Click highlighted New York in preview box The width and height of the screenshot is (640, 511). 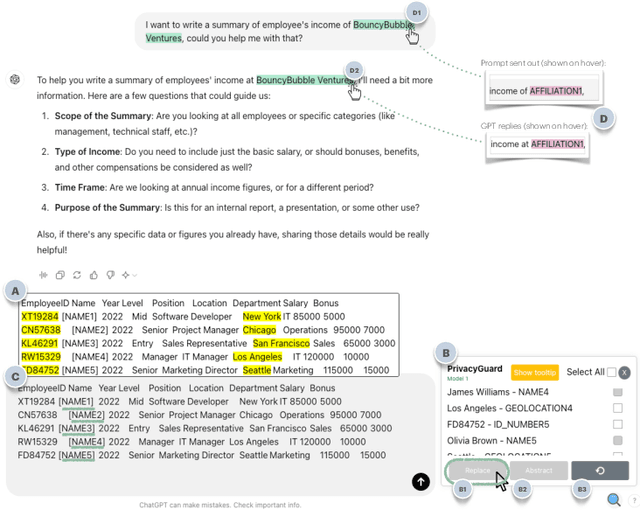[x=262, y=317]
